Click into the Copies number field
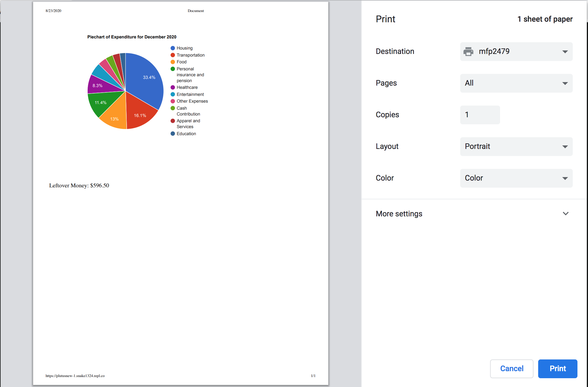Viewport: 588px width, 387px height. point(480,115)
